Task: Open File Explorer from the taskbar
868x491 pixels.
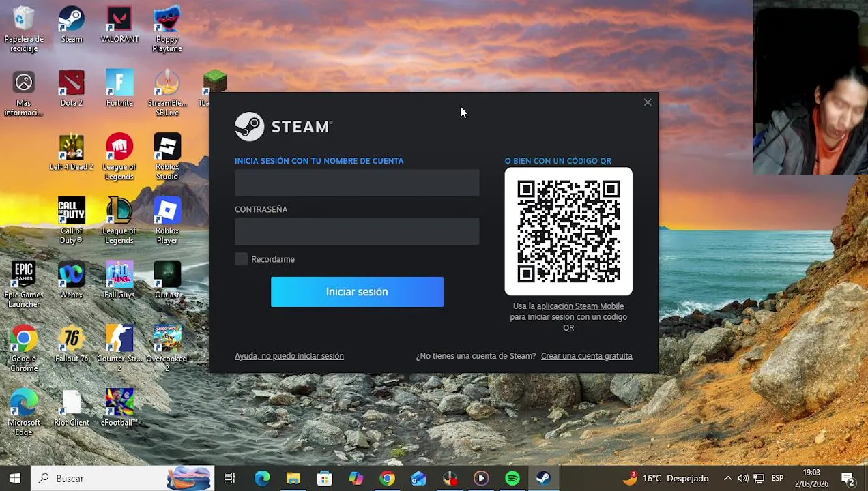Action: point(293,478)
